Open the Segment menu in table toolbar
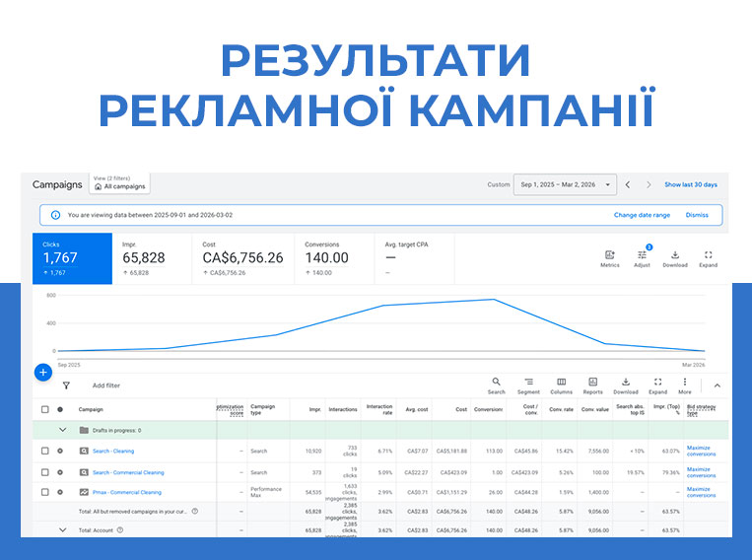752x560 pixels. (x=528, y=385)
